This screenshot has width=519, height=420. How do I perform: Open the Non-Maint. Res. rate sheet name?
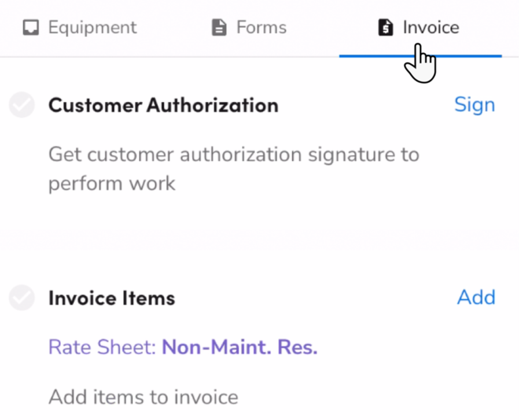pos(240,347)
